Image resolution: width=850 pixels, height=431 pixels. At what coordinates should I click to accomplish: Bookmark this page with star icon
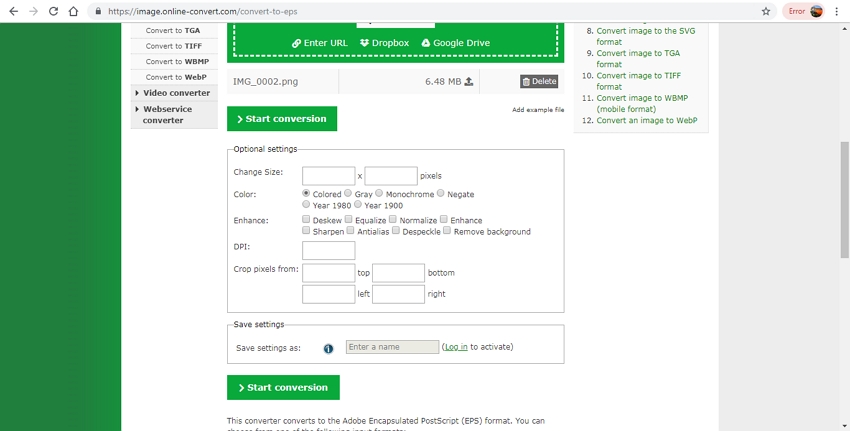click(x=766, y=11)
